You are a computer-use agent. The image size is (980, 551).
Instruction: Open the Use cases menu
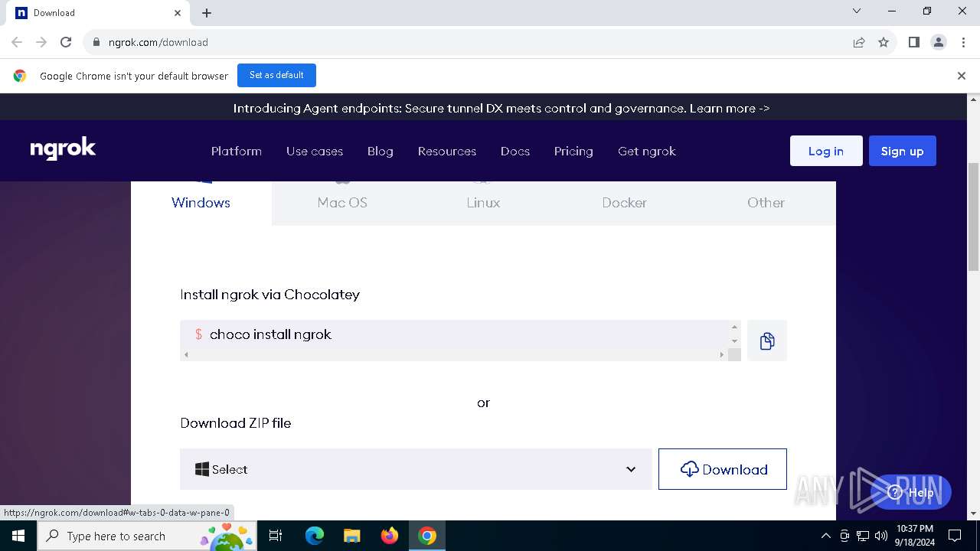click(315, 151)
